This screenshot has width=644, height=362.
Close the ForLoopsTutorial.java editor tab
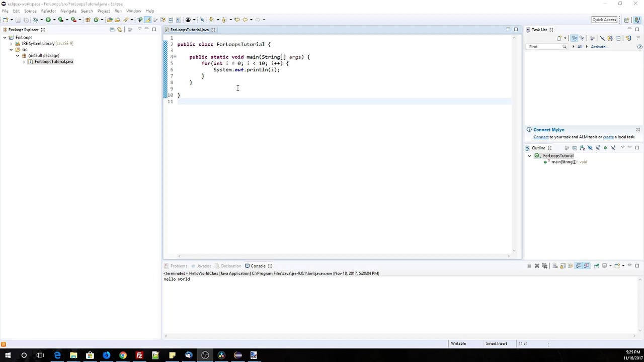click(213, 30)
